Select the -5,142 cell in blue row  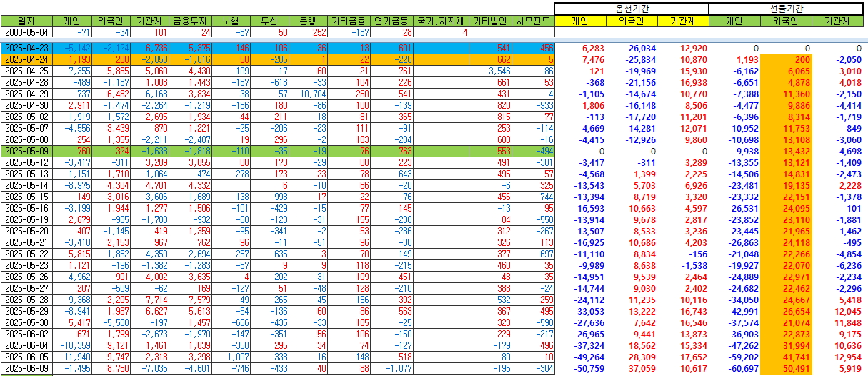(74, 47)
